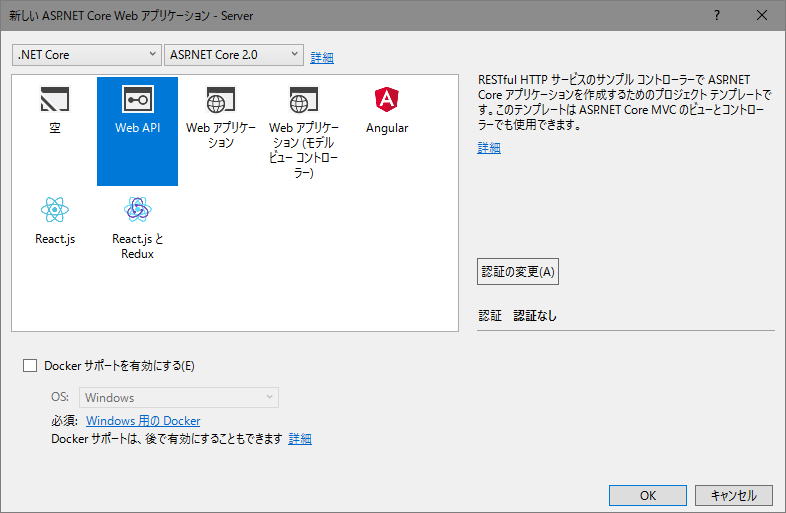
Task: Click 詳細 link under template description
Action: click(489, 148)
